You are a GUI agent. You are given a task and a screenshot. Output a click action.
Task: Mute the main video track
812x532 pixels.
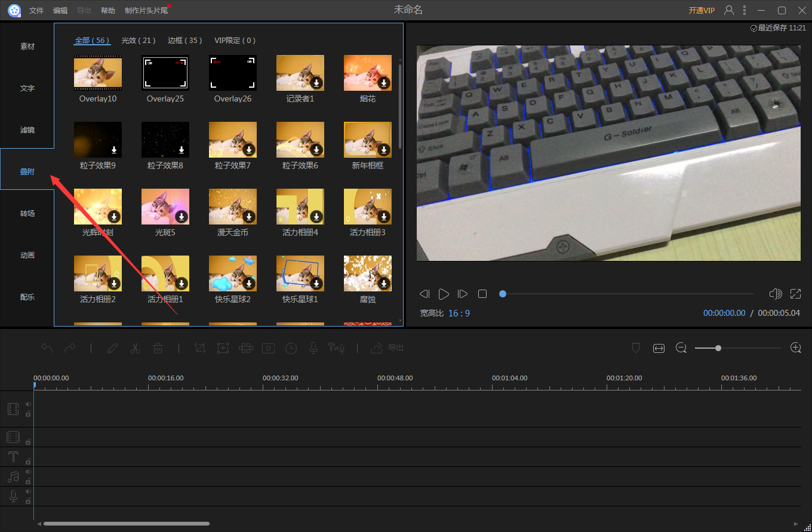tap(28, 404)
